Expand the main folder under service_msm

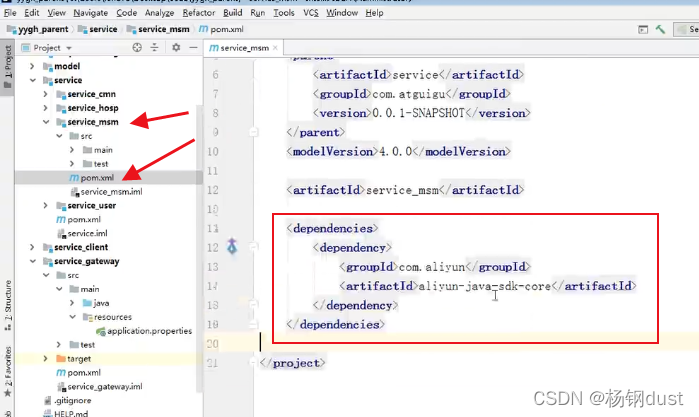coord(72,150)
